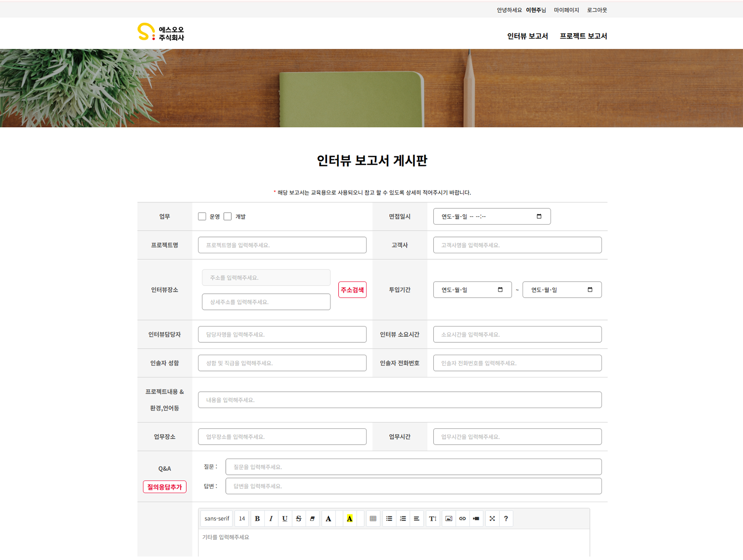Toggle fullscreen editor mode
This screenshot has height=560, width=743.
[x=492, y=518]
